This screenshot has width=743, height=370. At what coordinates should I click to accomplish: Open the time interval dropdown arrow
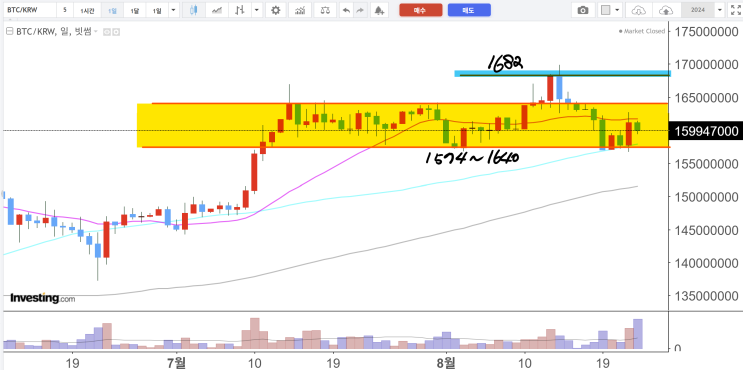click(172, 10)
